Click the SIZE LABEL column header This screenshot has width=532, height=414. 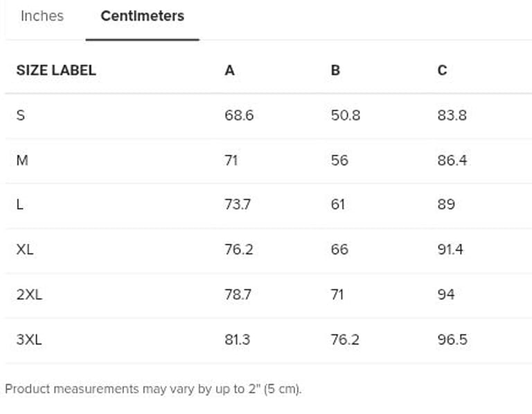click(x=56, y=70)
